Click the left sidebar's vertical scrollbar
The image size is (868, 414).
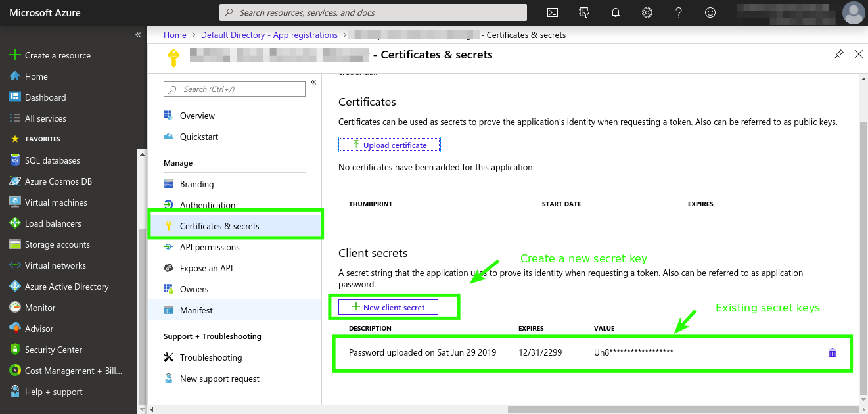(x=141, y=315)
